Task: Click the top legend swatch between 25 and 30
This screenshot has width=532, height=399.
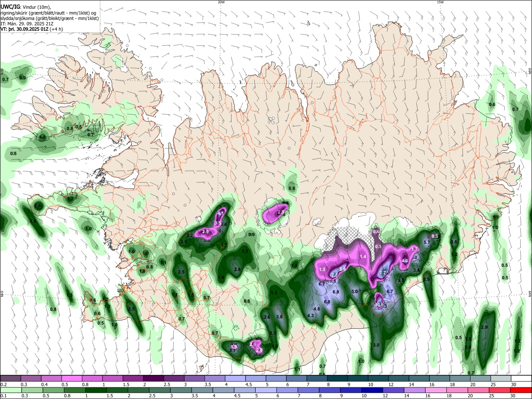Action: (x=500, y=379)
